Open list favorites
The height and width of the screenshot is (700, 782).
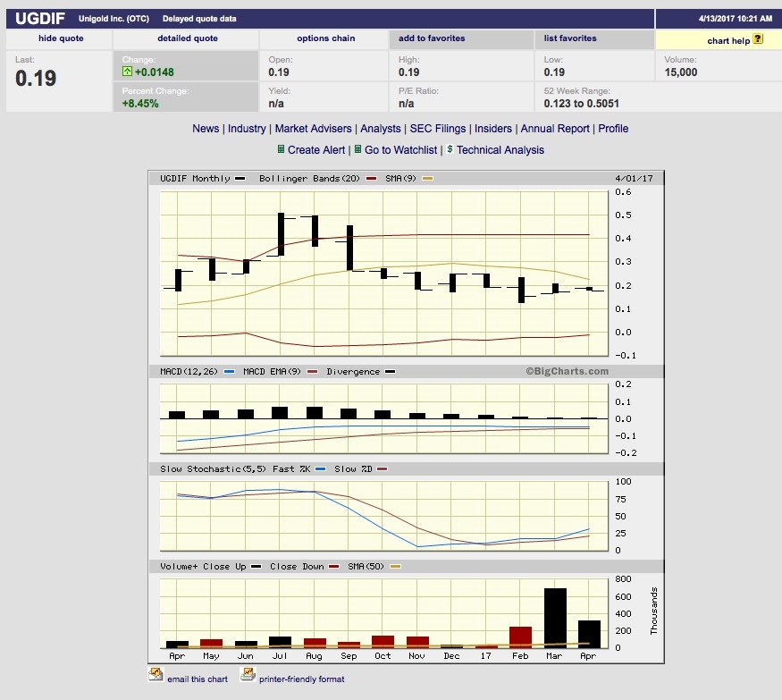(x=570, y=38)
